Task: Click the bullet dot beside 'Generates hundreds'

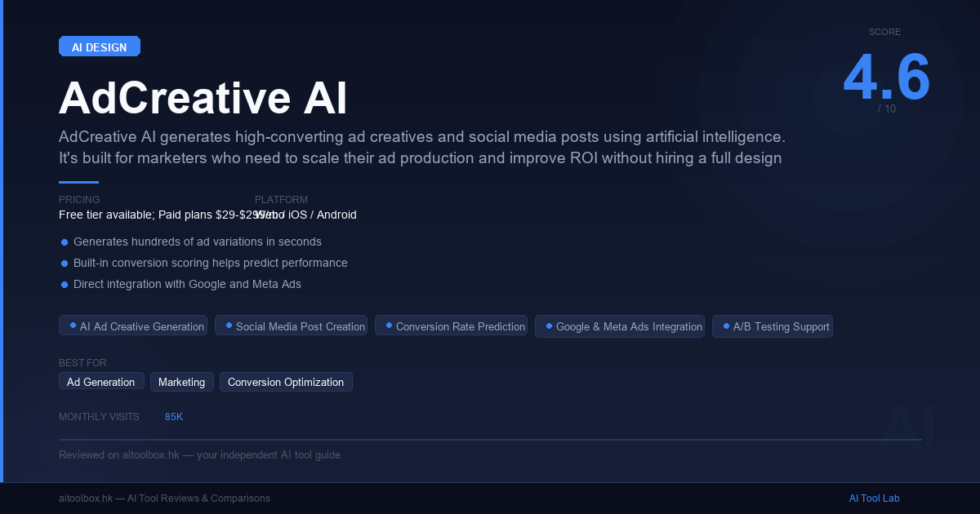Action: pos(65,242)
